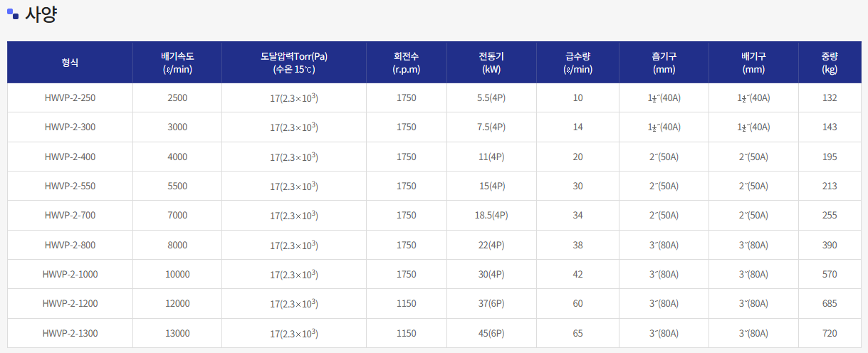The image size is (868, 353).
Task: Click the blue bullet icon beside 사양
Action: click(13, 14)
